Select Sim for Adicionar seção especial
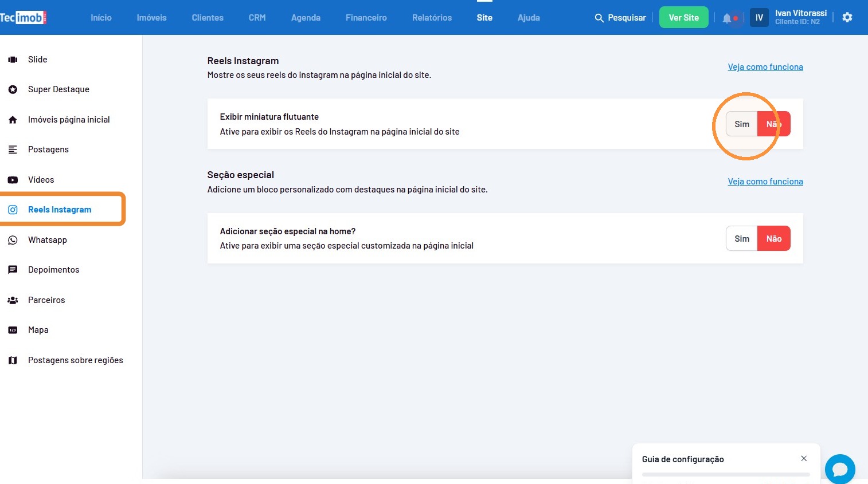Screen dimensions: 868x484 pyautogui.click(x=742, y=238)
